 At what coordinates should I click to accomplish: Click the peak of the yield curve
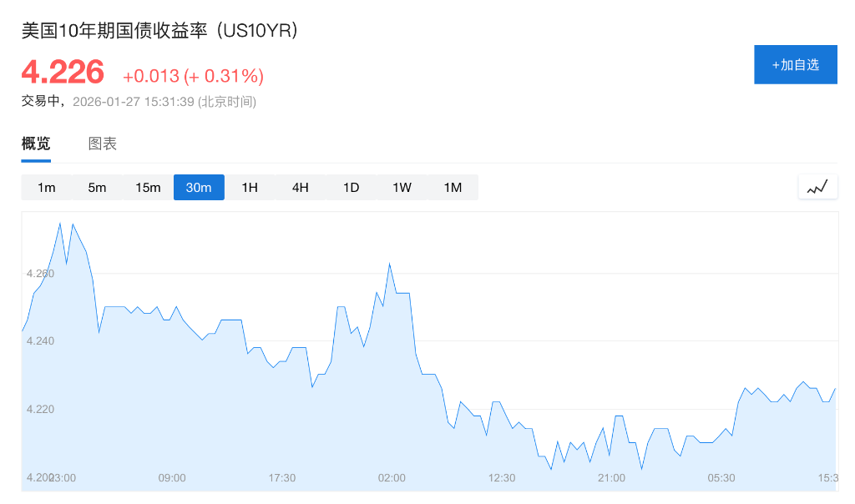pos(59,223)
